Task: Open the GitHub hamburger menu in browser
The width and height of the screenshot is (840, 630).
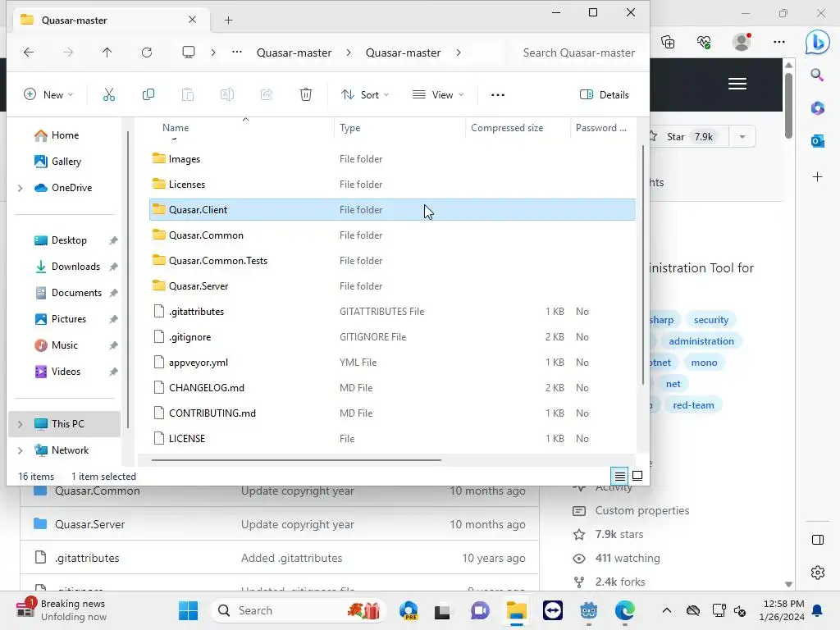Action: coord(737,84)
